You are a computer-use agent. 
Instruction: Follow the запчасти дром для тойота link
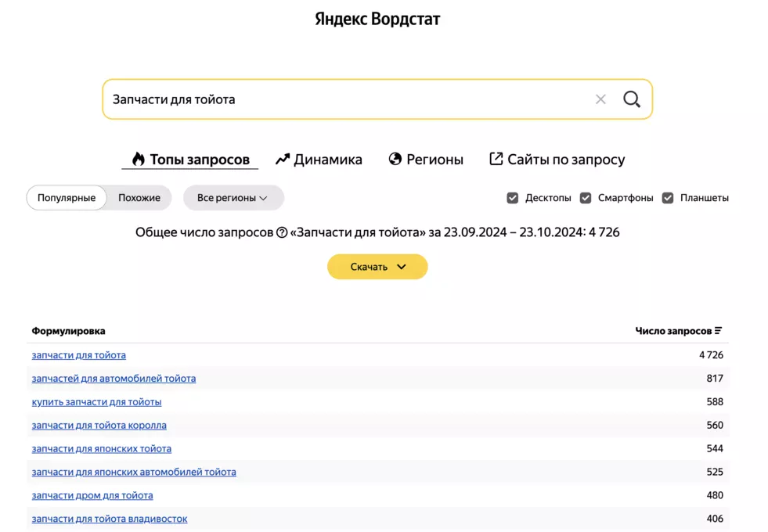tap(92, 495)
